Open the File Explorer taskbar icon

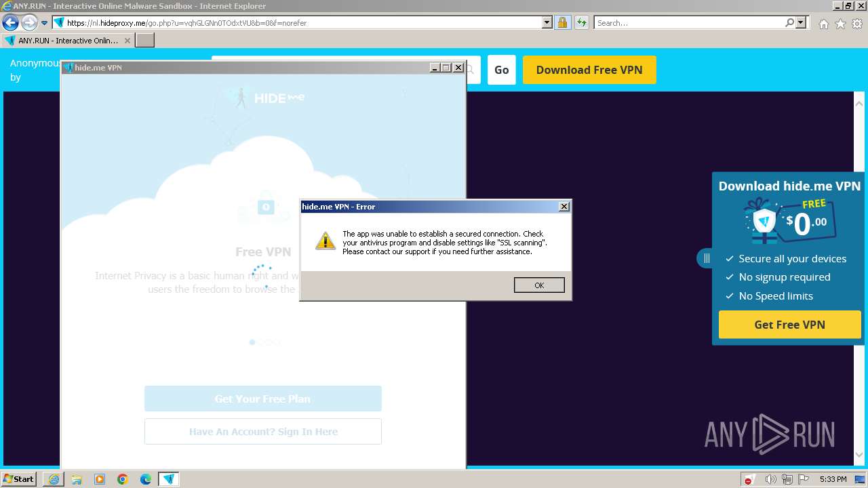point(77,479)
